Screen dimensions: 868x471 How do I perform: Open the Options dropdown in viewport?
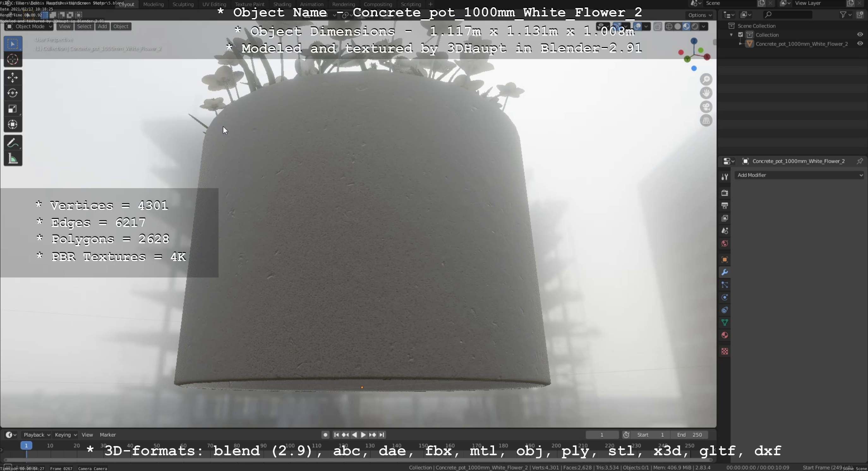pos(700,15)
